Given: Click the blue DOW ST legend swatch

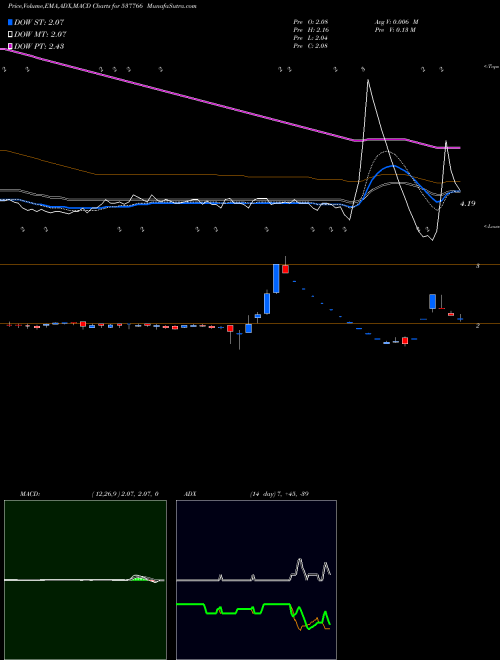Looking at the screenshot, I should (10, 22).
